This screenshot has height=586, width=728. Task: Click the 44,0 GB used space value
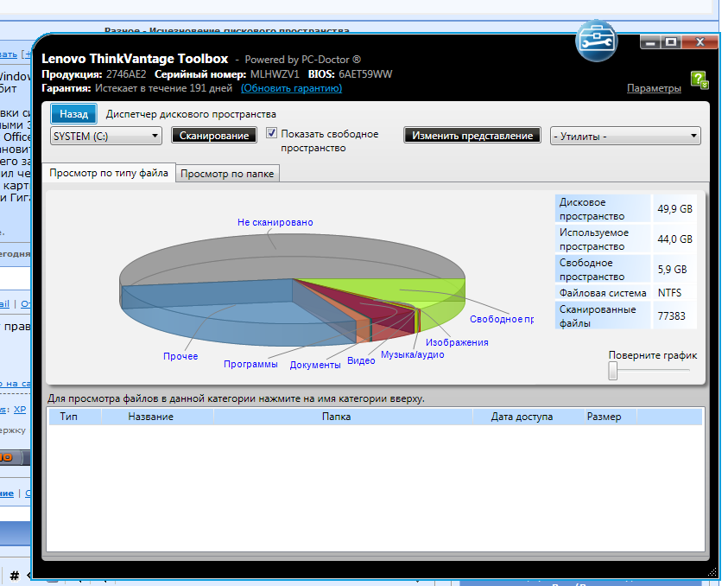pyautogui.click(x=674, y=239)
